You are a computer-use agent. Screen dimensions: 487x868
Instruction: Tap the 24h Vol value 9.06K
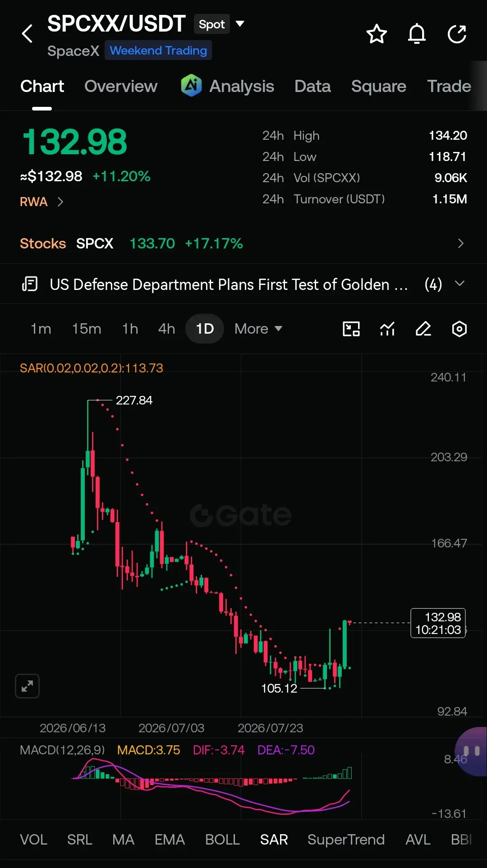point(450,178)
